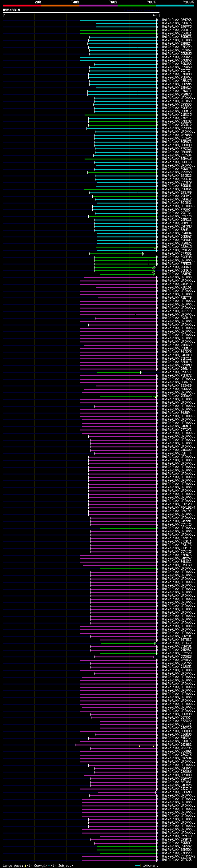Open hit UniRef100_A7QMH3
197x868 pixels.
coord(177,74)
